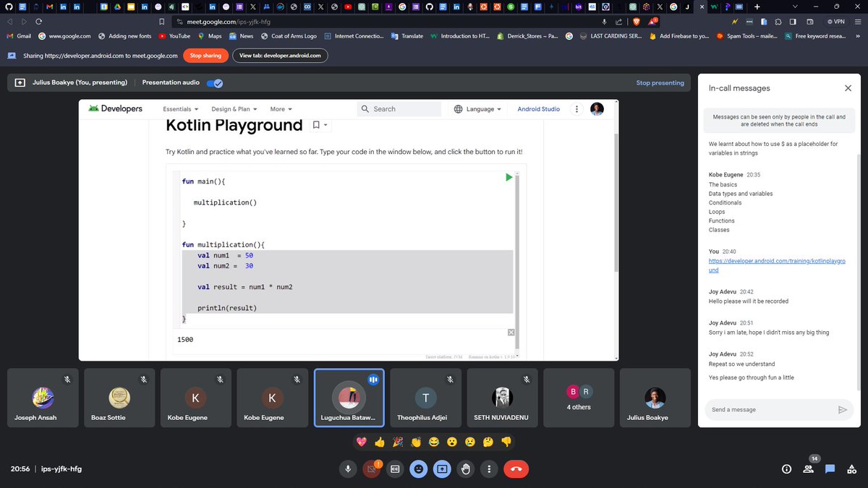The width and height of the screenshot is (868, 488).
Task: Open the Maps bookmark
Action: 209,35
